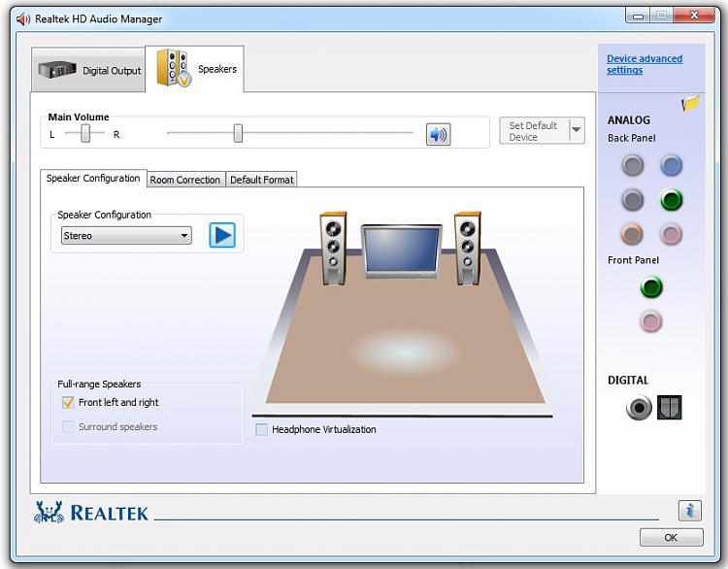Screen dimensions: 728x569
Task: Click the digital optical output connector
Action: (669, 408)
